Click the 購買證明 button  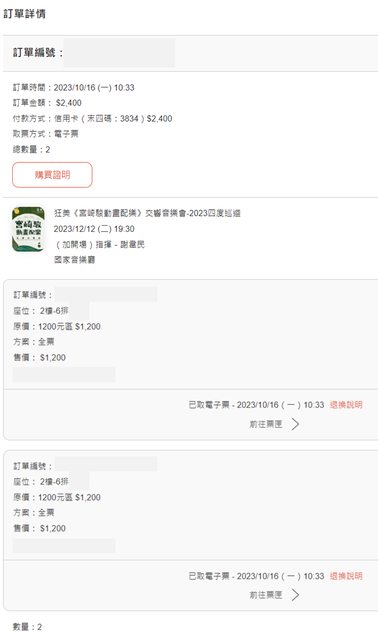coord(52,175)
